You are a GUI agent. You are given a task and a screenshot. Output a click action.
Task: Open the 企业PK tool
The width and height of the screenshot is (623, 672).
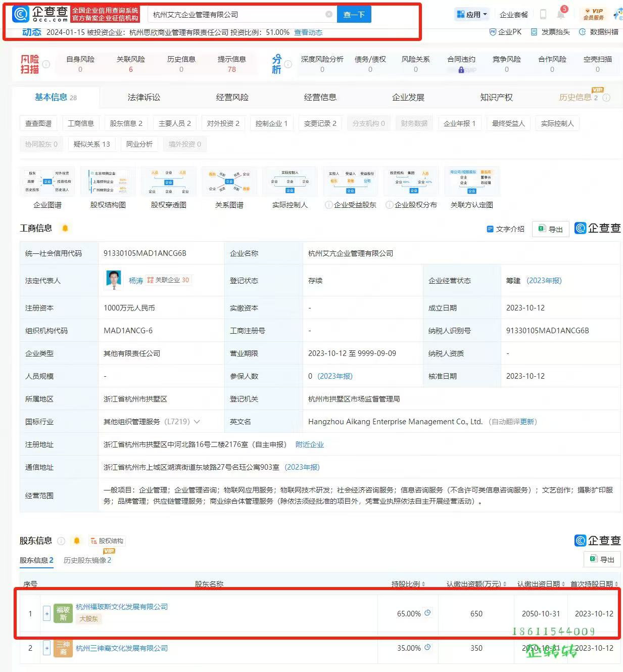(505, 32)
